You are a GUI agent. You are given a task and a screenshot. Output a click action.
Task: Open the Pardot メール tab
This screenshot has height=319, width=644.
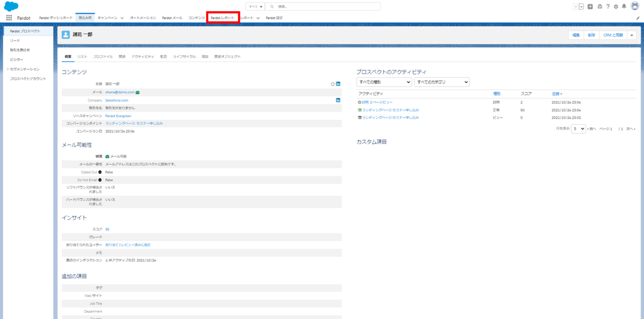(172, 18)
